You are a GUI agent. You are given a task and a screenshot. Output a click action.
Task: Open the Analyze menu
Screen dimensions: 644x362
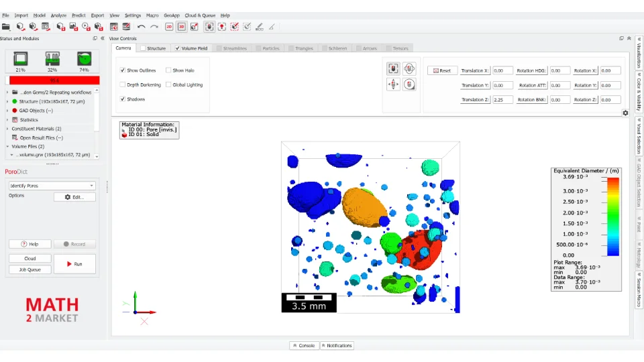click(x=58, y=15)
